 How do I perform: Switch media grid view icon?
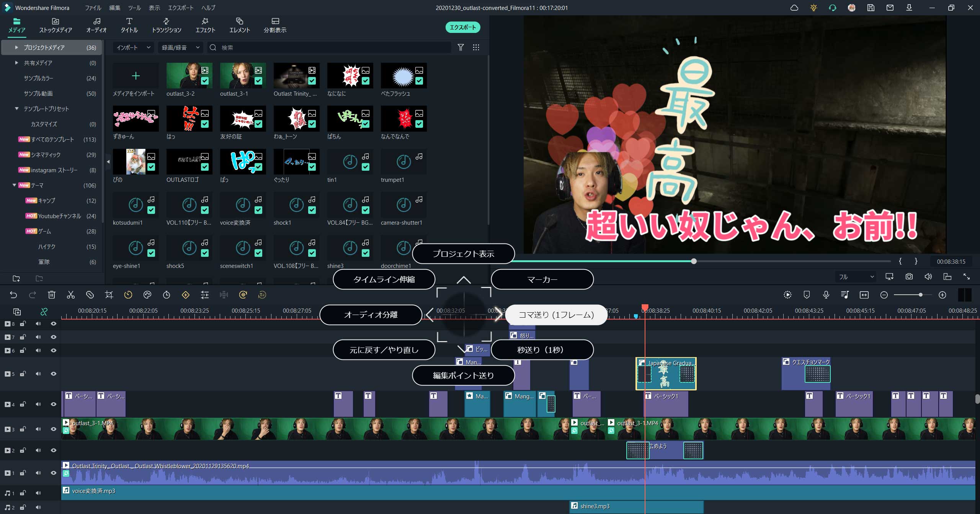[476, 47]
